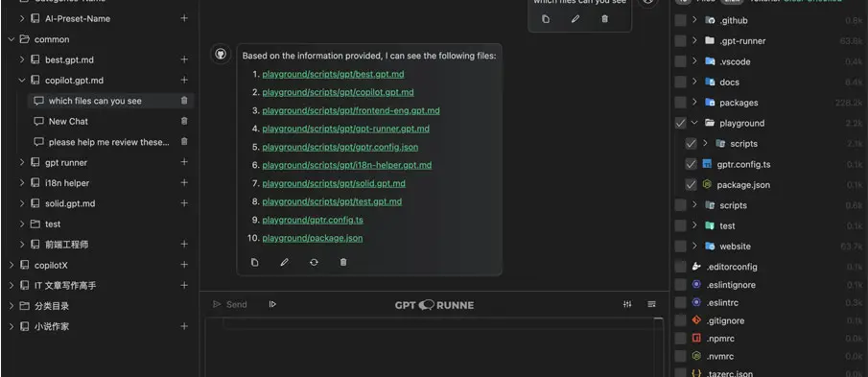The height and width of the screenshot is (377, 868).
Task: Add new chat to 前端工程师 preset
Action: [x=184, y=244]
